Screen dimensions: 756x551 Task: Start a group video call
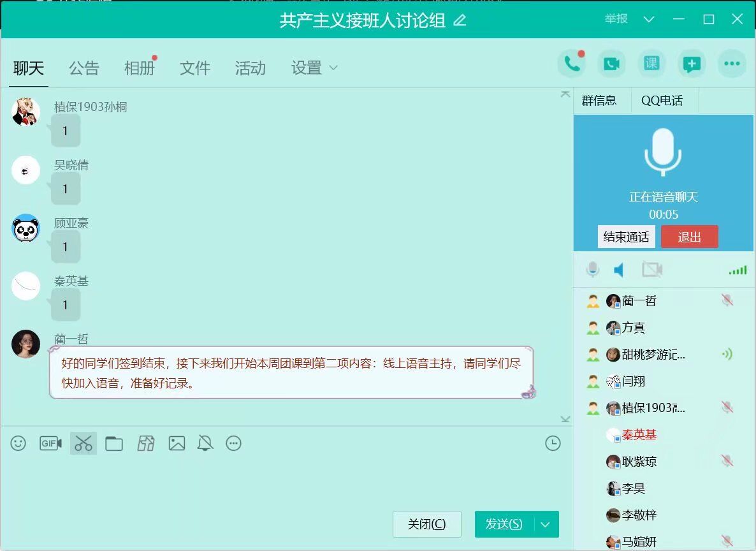coord(611,64)
